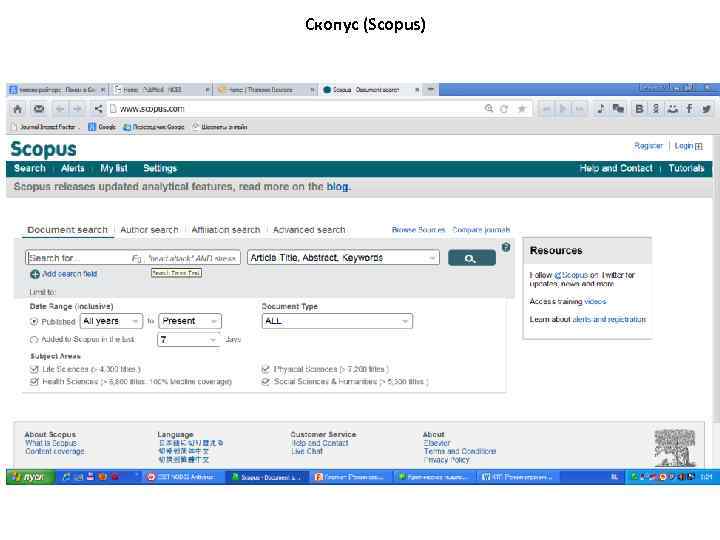Click the browser home icon

(17, 109)
